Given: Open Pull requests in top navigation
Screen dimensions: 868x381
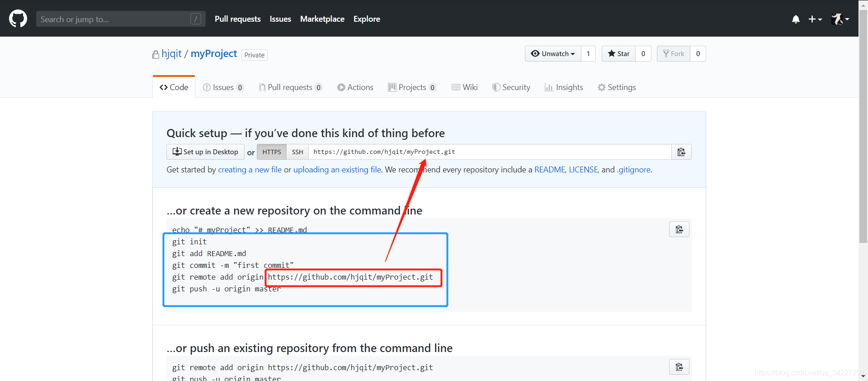Looking at the screenshot, I should pos(237,19).
